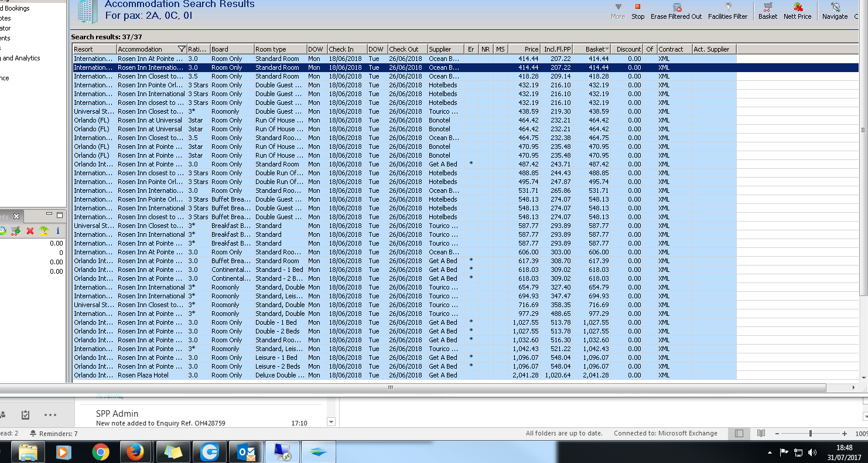The image size is (868, 463).
Task: Sort results by Supplier column
Action: [446, 49]
